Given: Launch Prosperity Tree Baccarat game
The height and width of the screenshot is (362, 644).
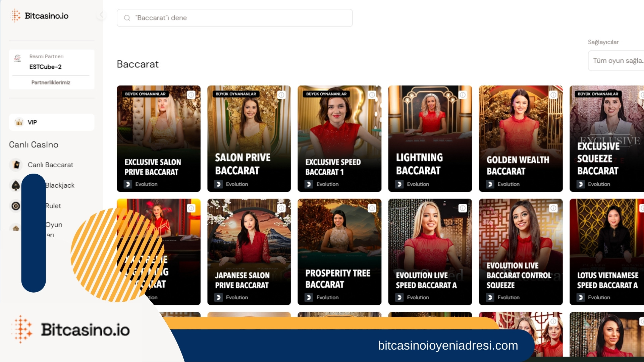Looking at the screenshot, I should (339, 252).
